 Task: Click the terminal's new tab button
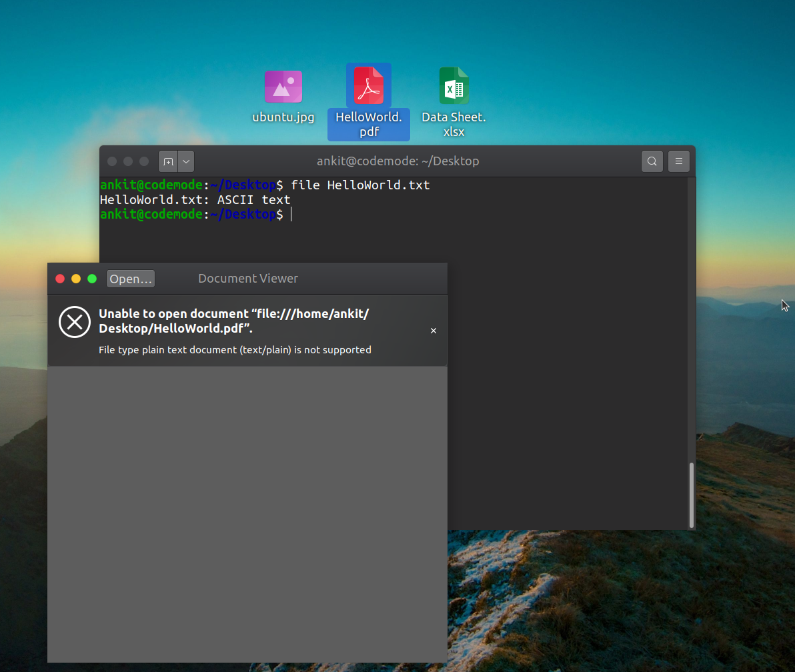[x=168, y=161]
